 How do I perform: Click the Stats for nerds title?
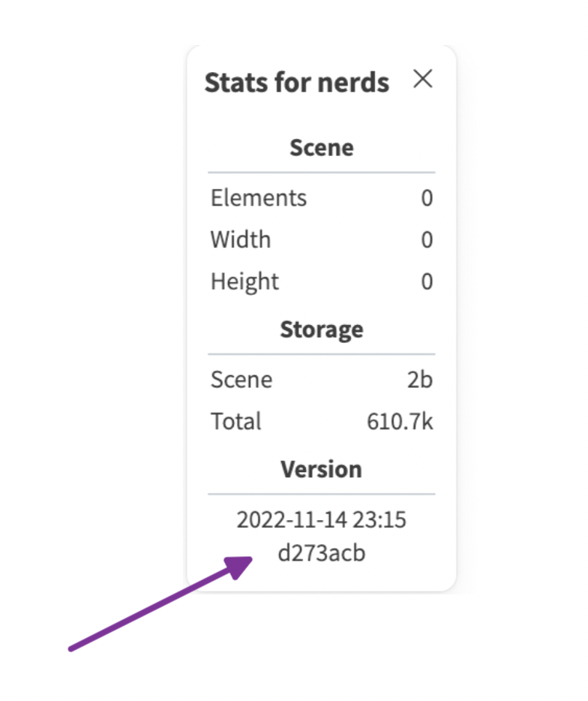click(x=296, y=83)
